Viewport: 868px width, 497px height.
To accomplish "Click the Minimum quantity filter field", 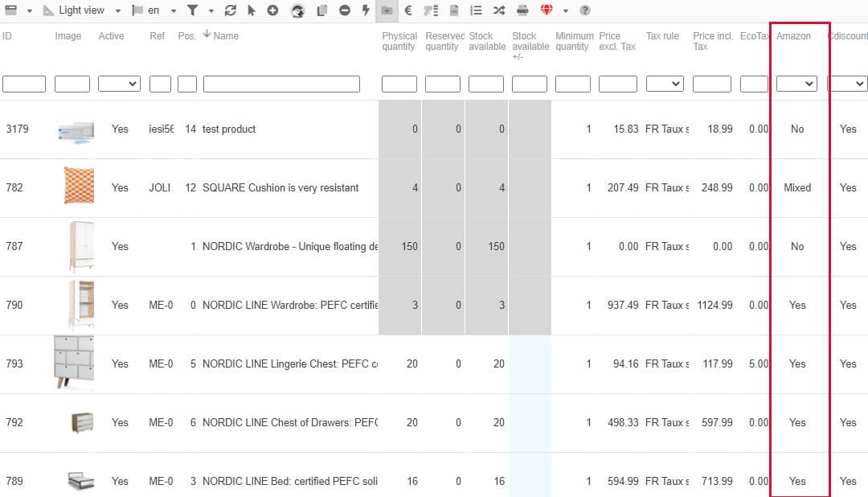I will [x=573, y=84].
